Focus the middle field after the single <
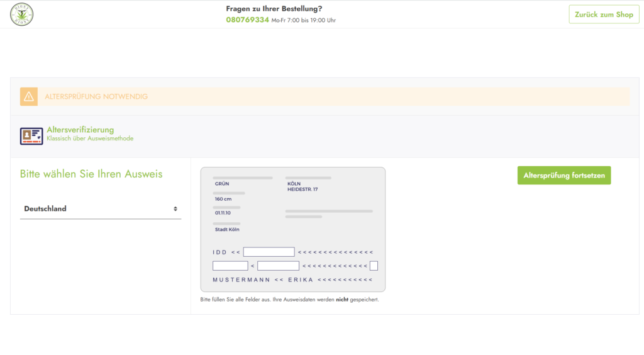 pos(278,266)
